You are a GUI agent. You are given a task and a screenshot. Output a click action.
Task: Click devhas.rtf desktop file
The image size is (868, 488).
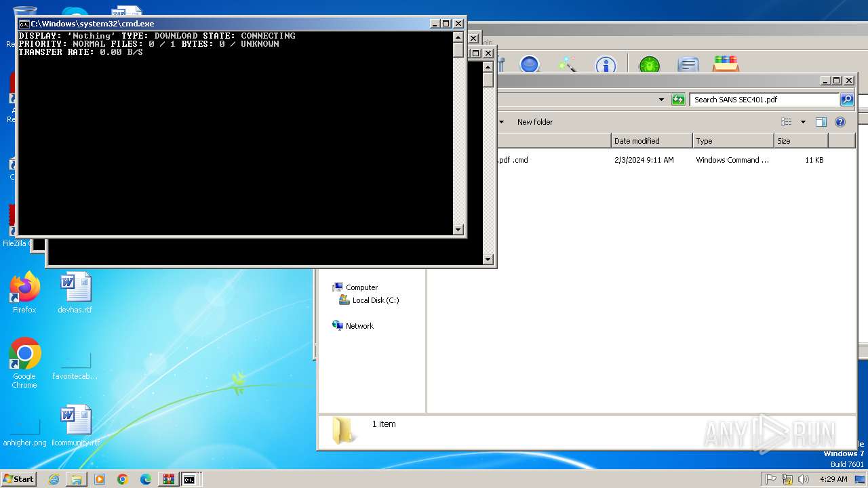pyautogui.click(x=75, y=292)
